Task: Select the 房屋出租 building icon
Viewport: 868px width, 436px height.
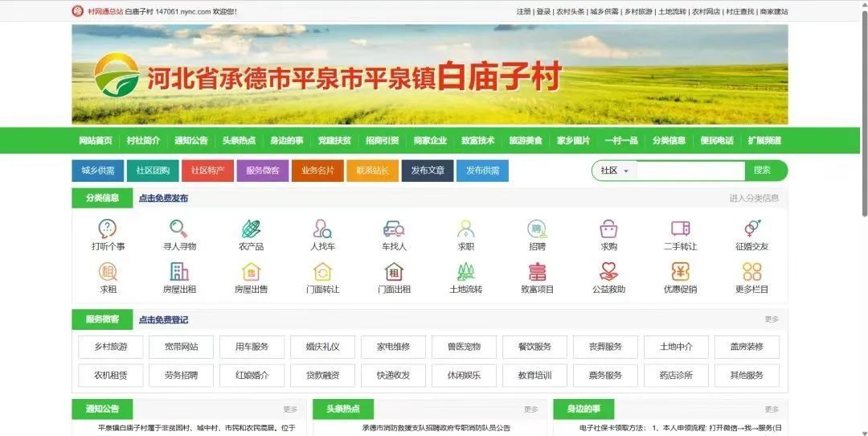Action: (x=179, y=272)
